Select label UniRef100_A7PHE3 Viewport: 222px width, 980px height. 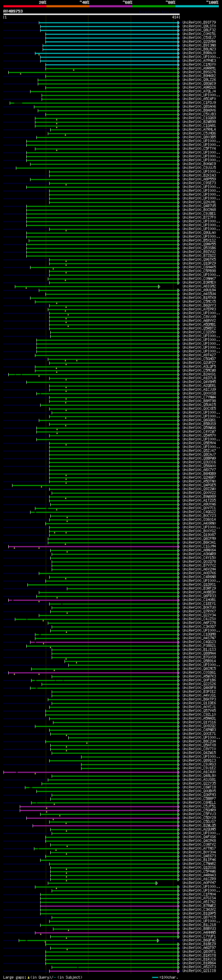click(x=199, y=60)
